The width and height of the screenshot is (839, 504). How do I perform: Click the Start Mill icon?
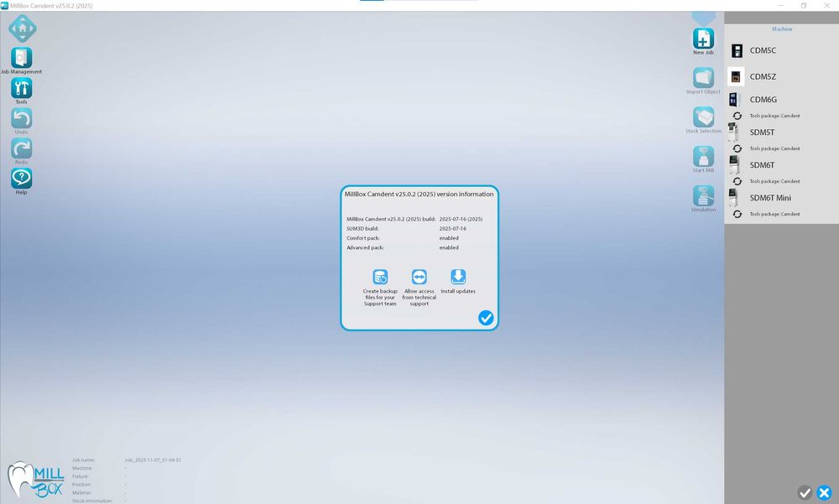pos(703,156)
